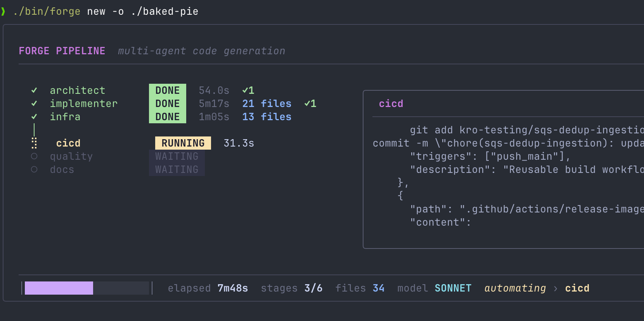Click the DONE badge for implementer
This screenshot has width=644, height=321.
(168, 104)
